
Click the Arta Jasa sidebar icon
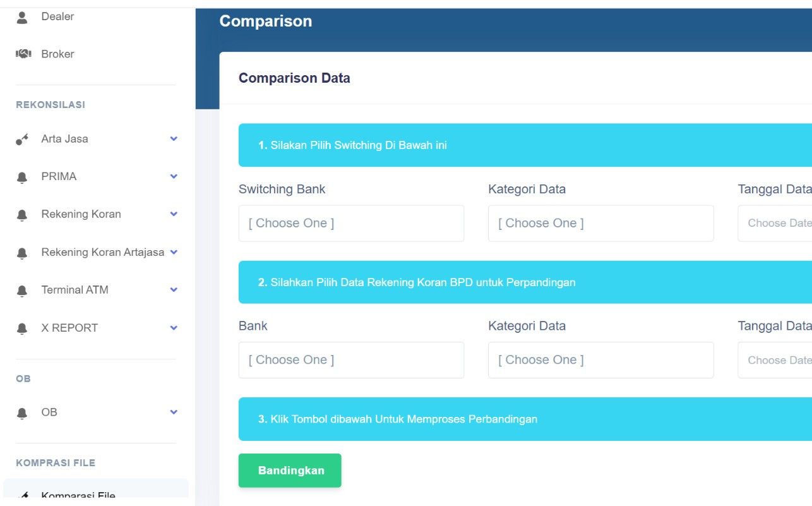pos(22,140)
